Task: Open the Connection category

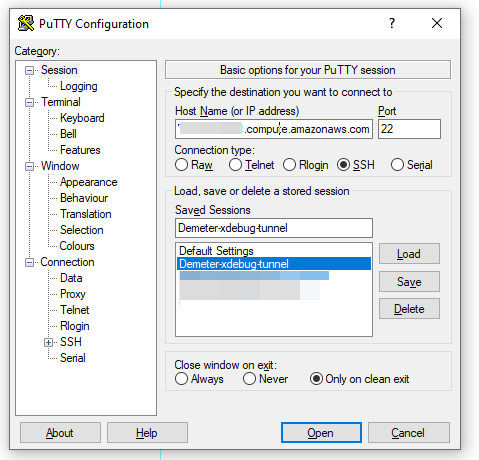Action: coord(67,262)
